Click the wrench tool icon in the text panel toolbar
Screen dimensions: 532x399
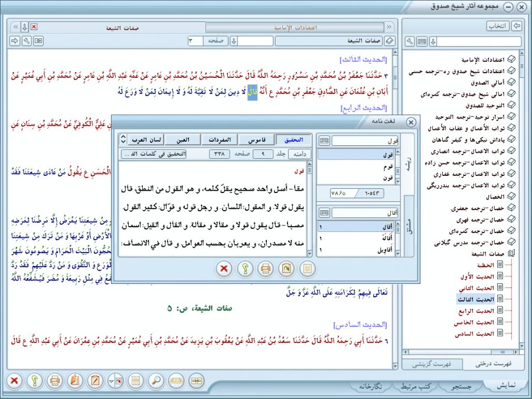point(27,41)
